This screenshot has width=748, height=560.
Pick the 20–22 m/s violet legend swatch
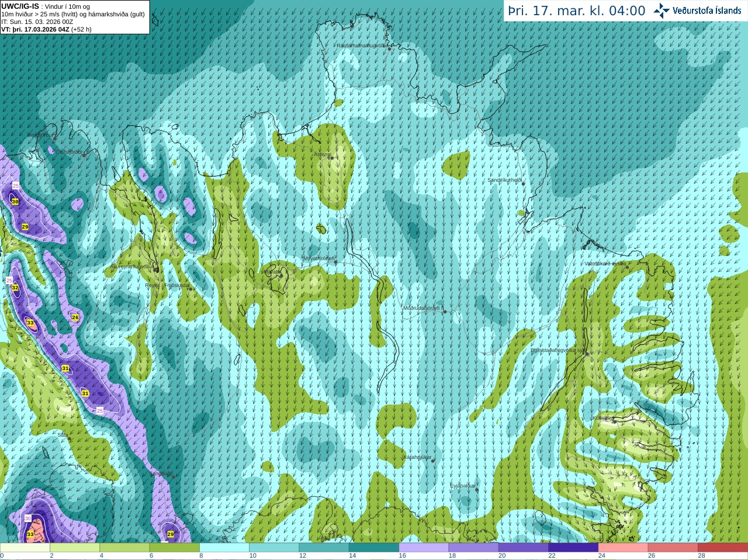click(x=524, y=548)
